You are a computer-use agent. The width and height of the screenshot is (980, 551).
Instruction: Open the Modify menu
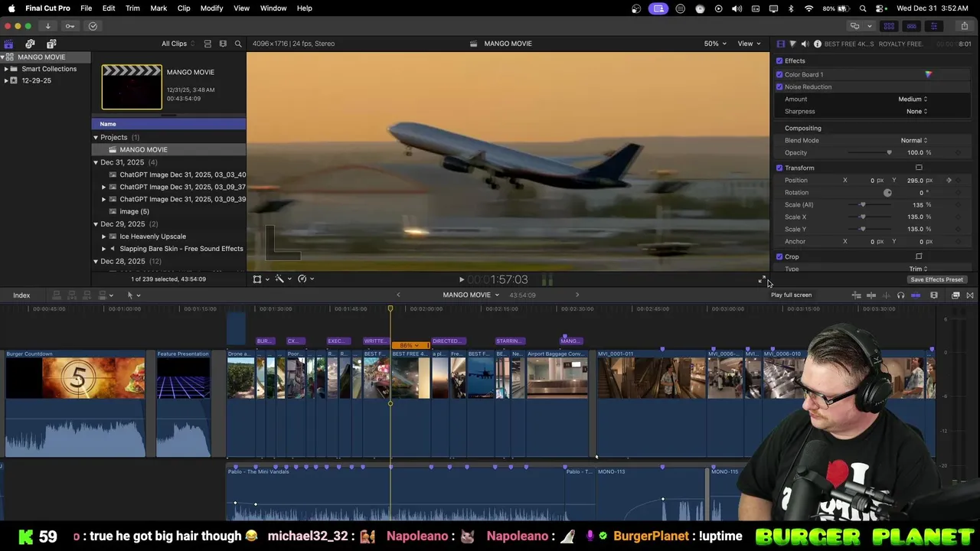click(211, 8)
